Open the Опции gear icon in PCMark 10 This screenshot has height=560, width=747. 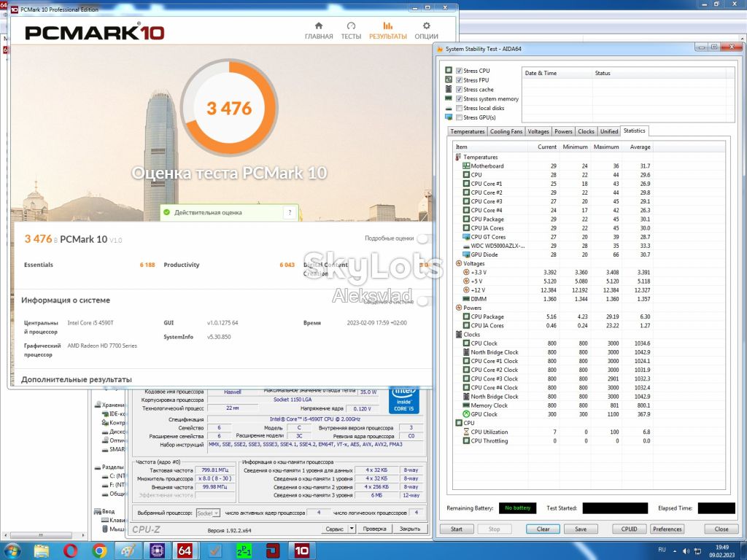[x=426, y=26]
